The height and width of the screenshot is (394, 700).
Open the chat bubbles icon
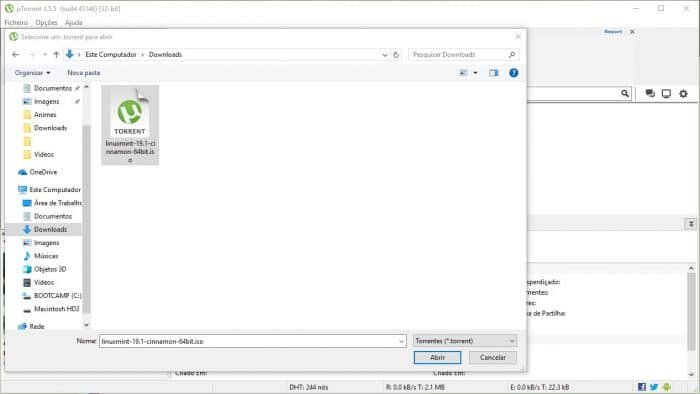tap(650, 93)
